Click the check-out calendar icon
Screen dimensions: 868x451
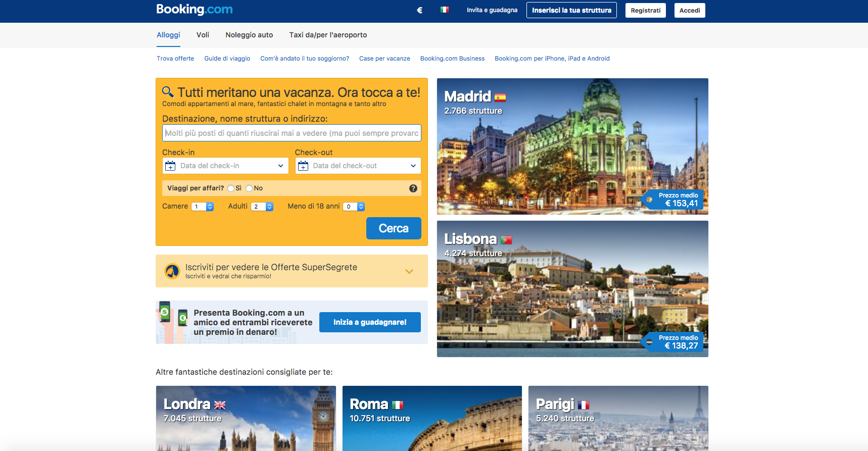tap(303, 166)
